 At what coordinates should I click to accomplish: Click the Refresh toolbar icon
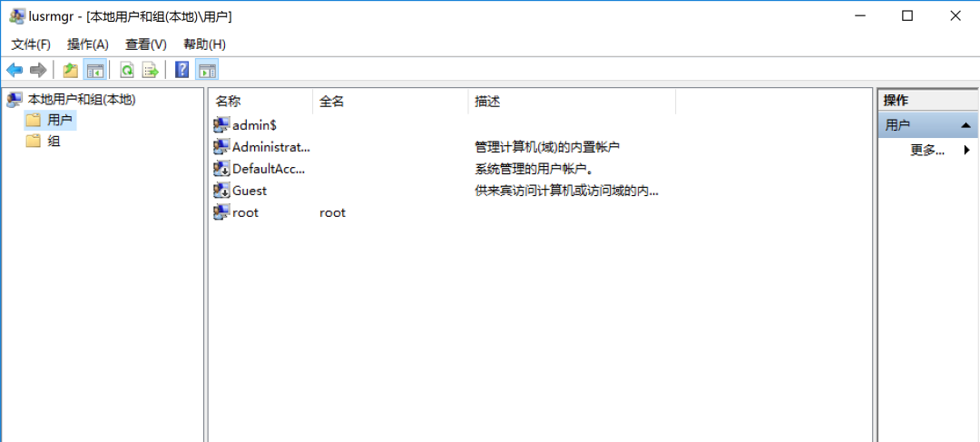tap(127, 69)
